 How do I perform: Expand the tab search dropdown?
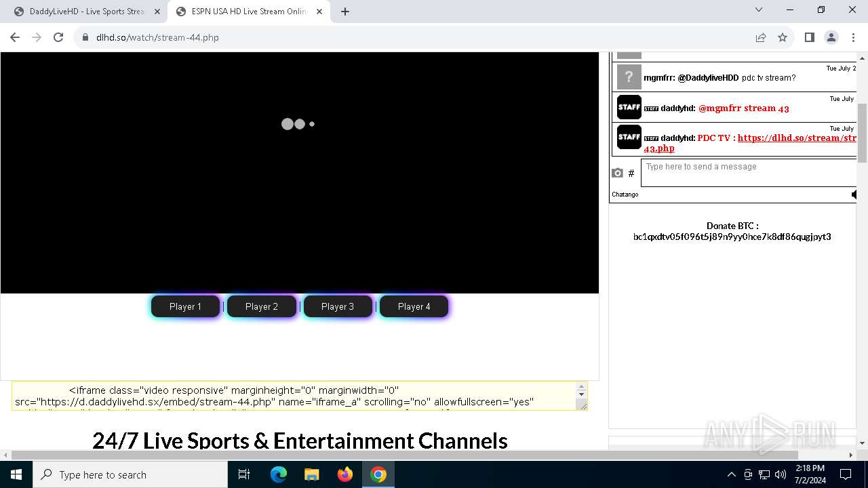759,9
